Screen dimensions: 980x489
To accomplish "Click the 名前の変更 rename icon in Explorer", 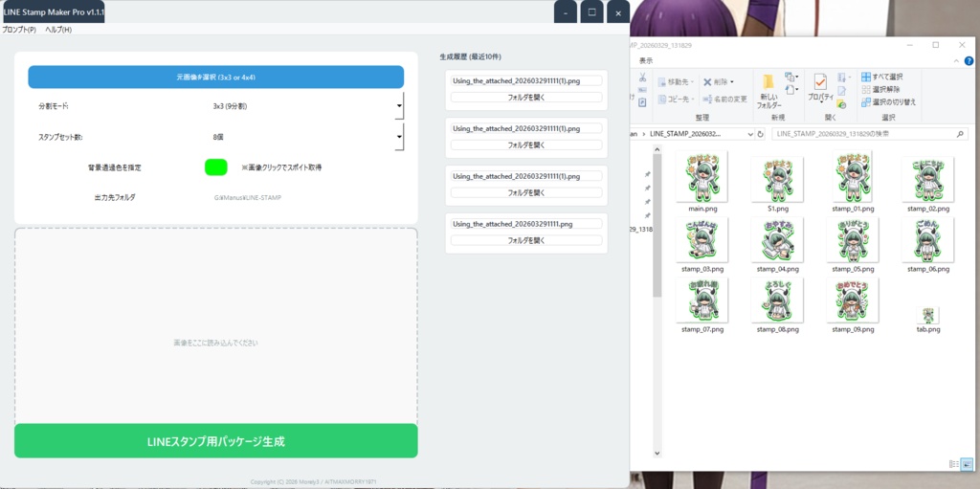I will click(707, 99).
